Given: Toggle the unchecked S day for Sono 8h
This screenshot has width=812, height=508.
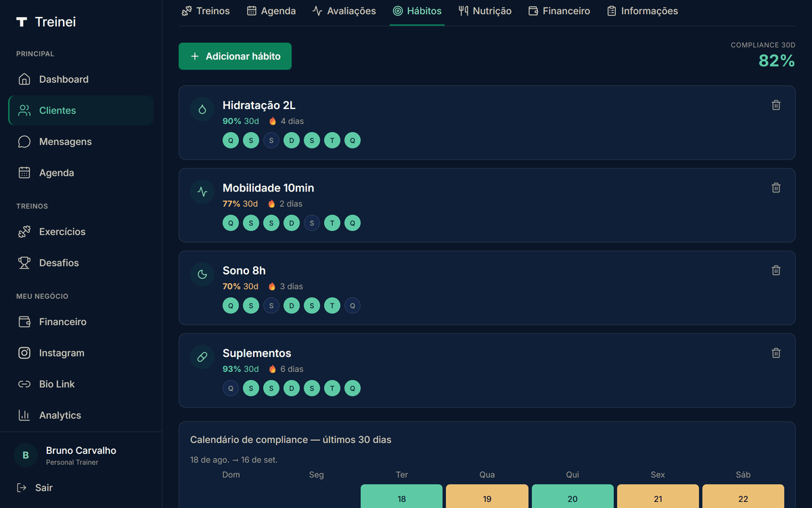Looking at the screenshot, I should pyautogui.click(x=271, y=305).
